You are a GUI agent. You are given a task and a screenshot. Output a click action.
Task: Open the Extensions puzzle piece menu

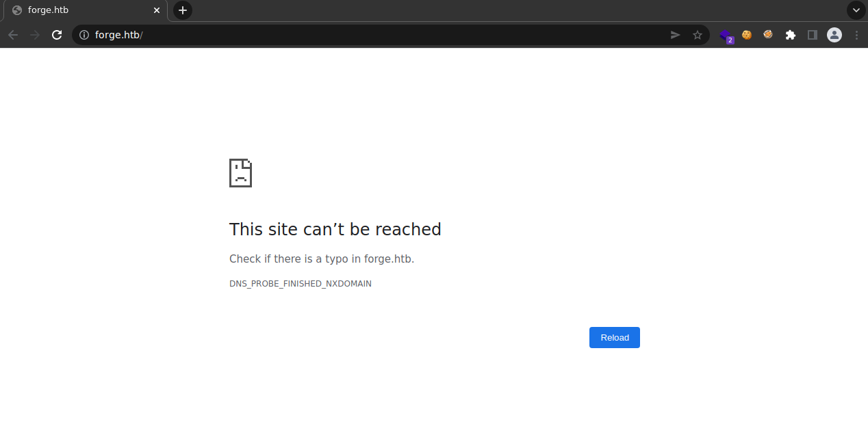click(x=790, y=35)
